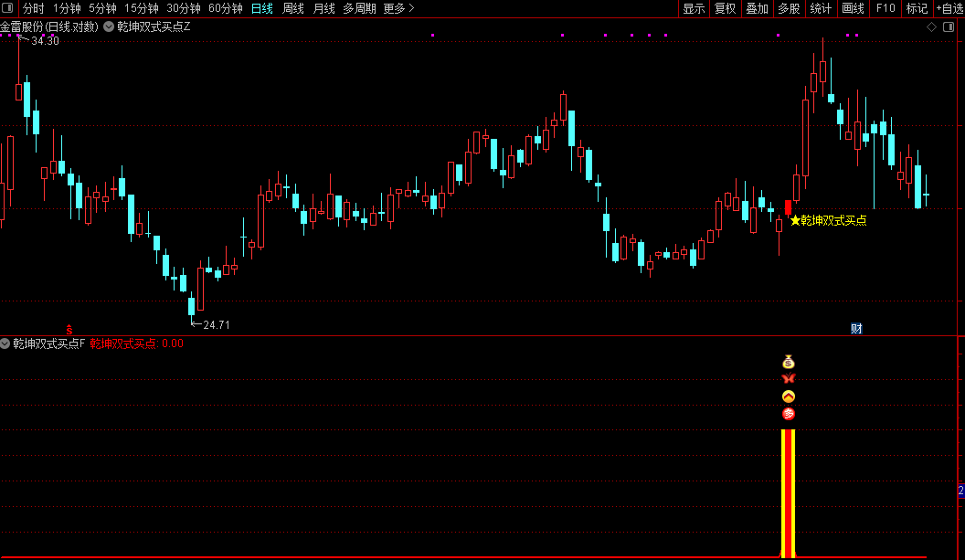Click the 乾坤双式买点Z indicator name

[154, 27]
